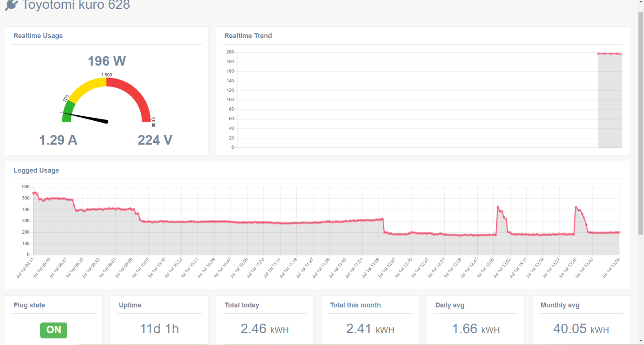This screenshot has height=345, width=644.
Task: Click the 1,500 label atop the gauge
Action: (106, 75)
